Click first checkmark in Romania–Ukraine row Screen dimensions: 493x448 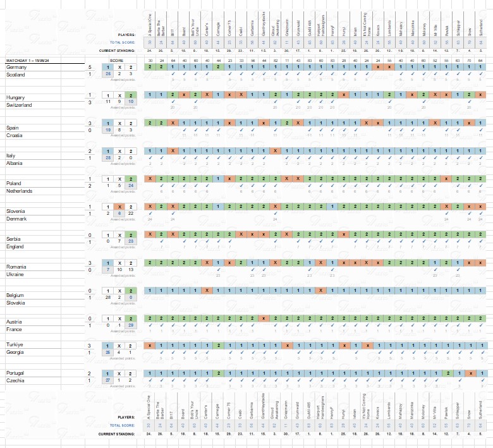pyautogui.click(x=217, y=270)
